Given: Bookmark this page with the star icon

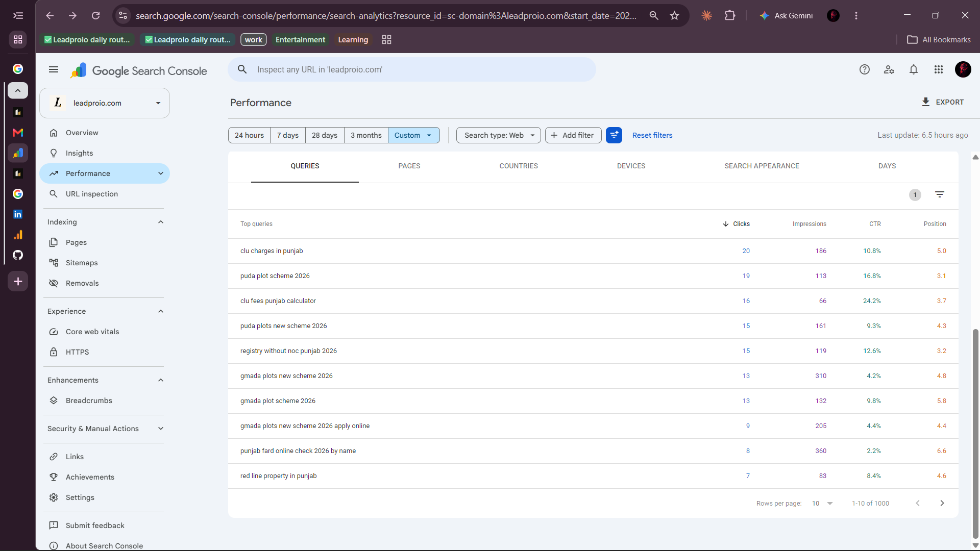Looking at the screenshot, I should coord(675,16).
